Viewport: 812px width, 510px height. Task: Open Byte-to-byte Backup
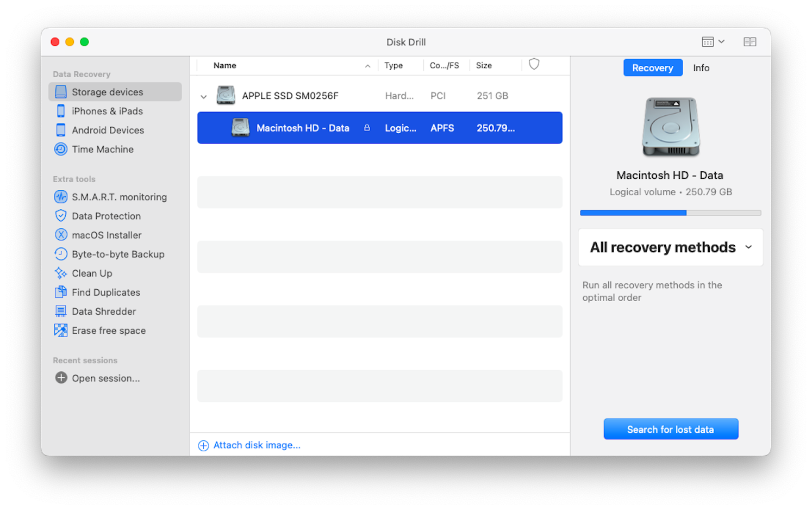point(118,254)
